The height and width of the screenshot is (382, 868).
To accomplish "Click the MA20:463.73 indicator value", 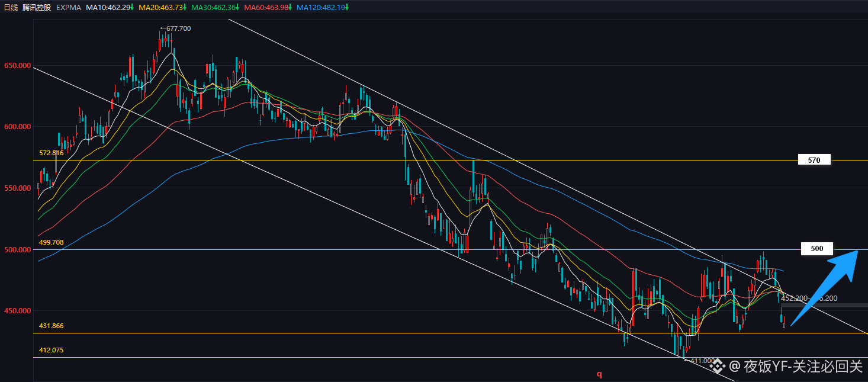I will (x=163, y=8).
